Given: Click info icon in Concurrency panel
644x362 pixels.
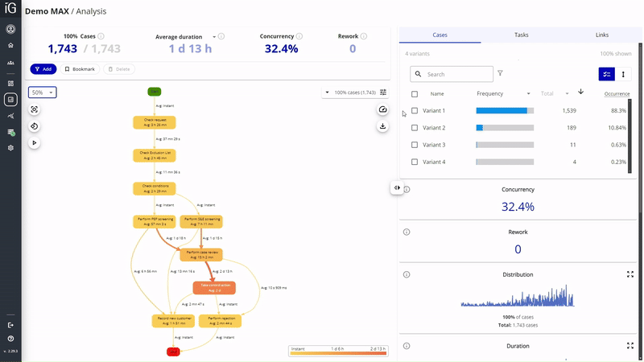Looking at the screenshot, I should pyautogui.click(x=407, y=190).
